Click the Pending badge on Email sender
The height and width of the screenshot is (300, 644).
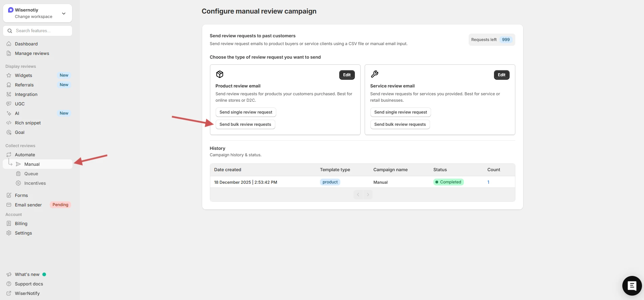[x=60, y=205]
